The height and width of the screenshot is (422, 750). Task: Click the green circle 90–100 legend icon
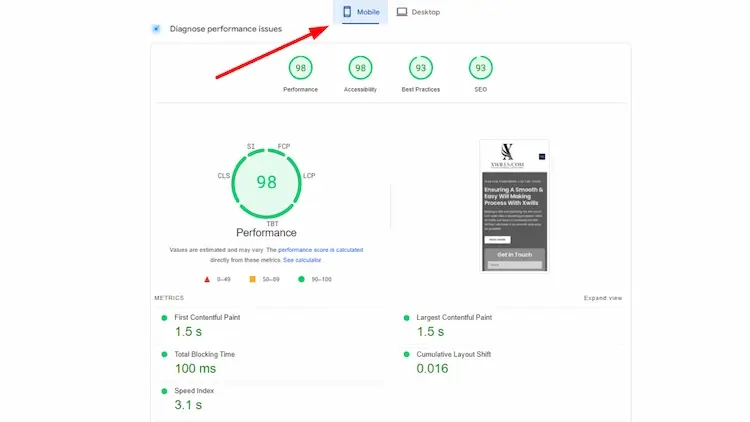pyautogui.click(x=300, y=279)
